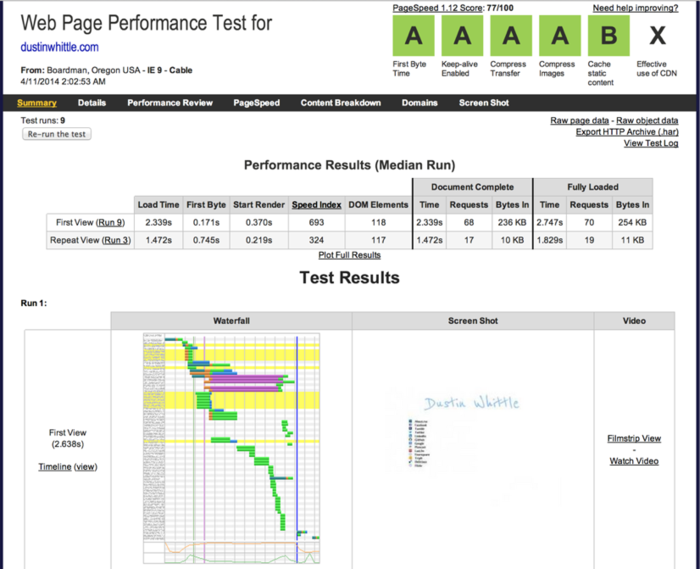Click the Watch Video link
This screenshot has height=569, width=700.
click(634, 461)
